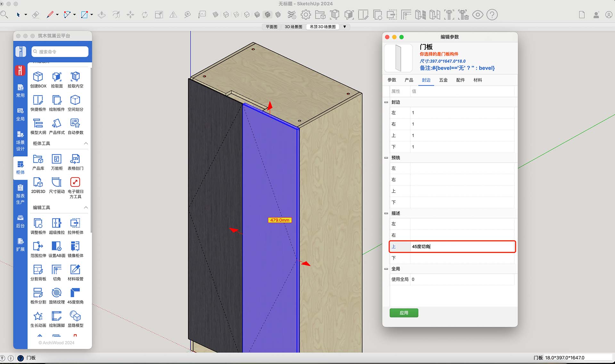Open the 产品库 library icon
Image resolution: width=615 pixels, height=364 pixels.
[38, 159]
